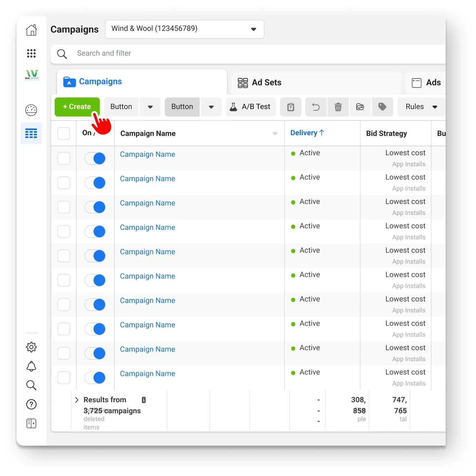The width and height of the screenshot is (476, 476).
Task: Open notifications bell icon
Action: 31,366
